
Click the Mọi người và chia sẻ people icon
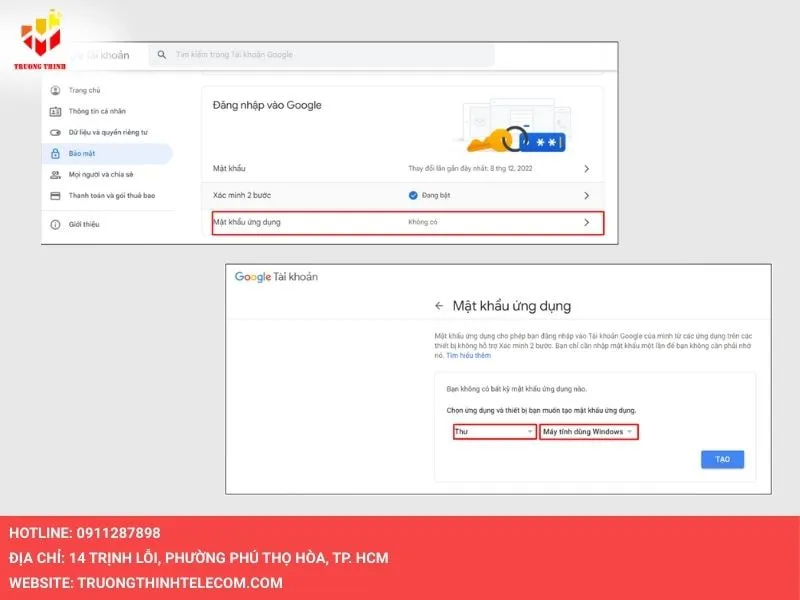click(55, 174)
